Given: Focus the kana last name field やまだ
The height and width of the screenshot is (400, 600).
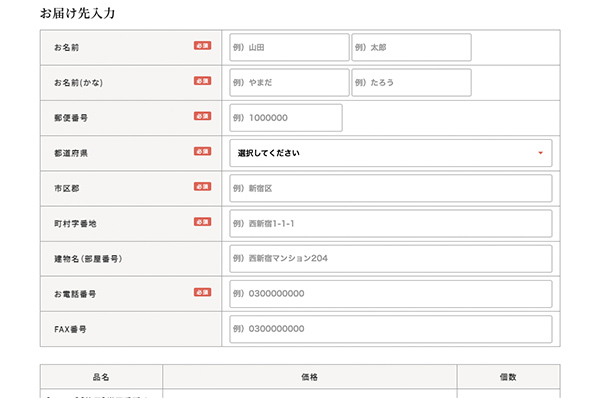Looking at the screenshot, I should coord(289,82).
